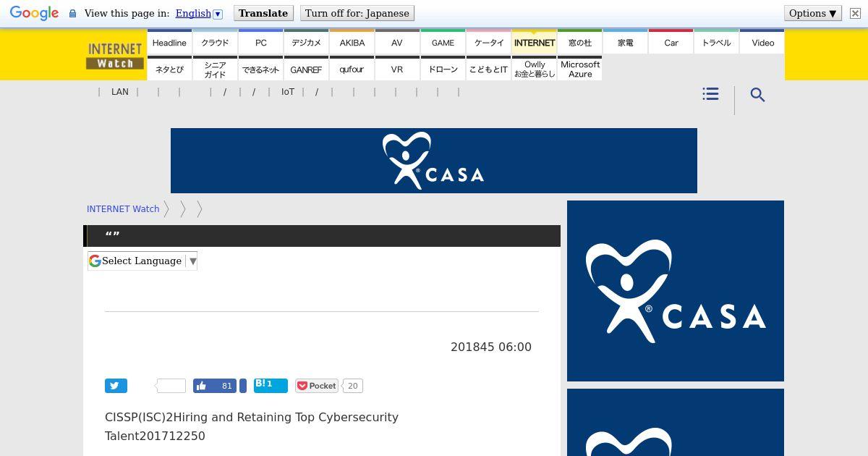Open the シニアガイド tab

click(x=215, y=69)
